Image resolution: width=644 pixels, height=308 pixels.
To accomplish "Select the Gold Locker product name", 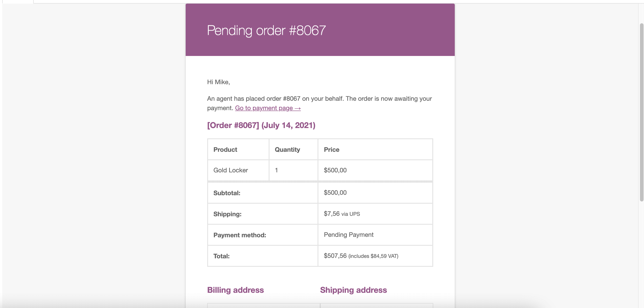I will point(230,170).
